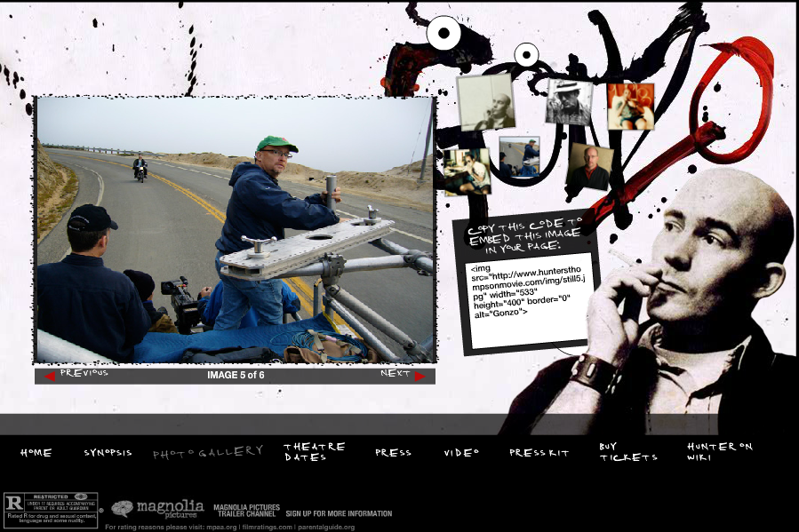This screenshot has width=799, height=532.
Task: Navigate to the Press section
Action: (x=393, y=453)
